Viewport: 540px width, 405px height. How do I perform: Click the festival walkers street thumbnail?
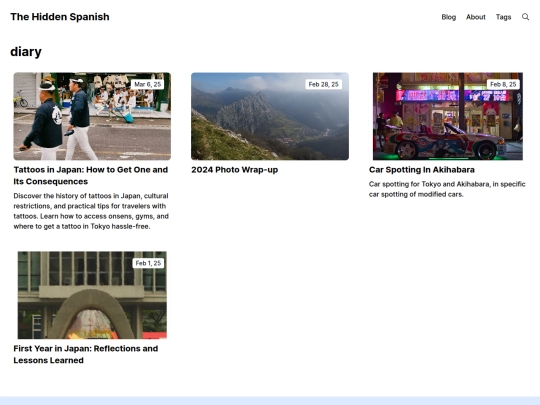point(92,116)
